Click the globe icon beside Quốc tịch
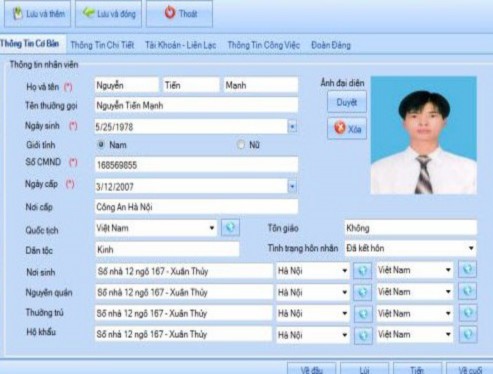The width and height of the screenshot is (493, 374). pyautogui.click(x=230, y=227)
